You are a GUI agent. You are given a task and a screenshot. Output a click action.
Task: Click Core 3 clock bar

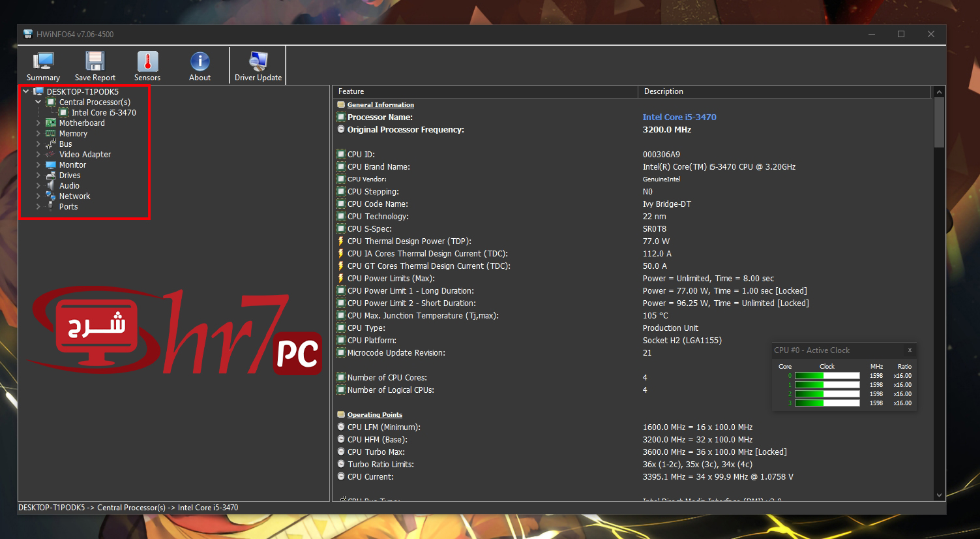(827, 403)
